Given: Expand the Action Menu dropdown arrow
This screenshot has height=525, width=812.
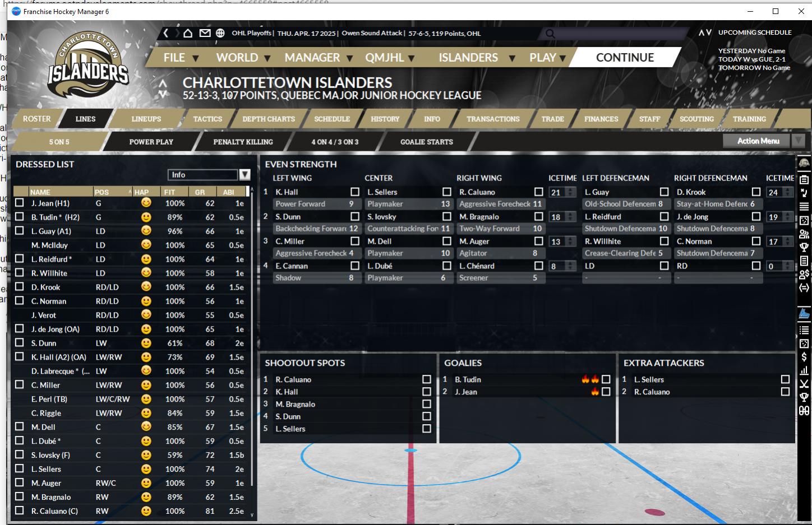Looking at the screenshot, I should pos(798,141).
